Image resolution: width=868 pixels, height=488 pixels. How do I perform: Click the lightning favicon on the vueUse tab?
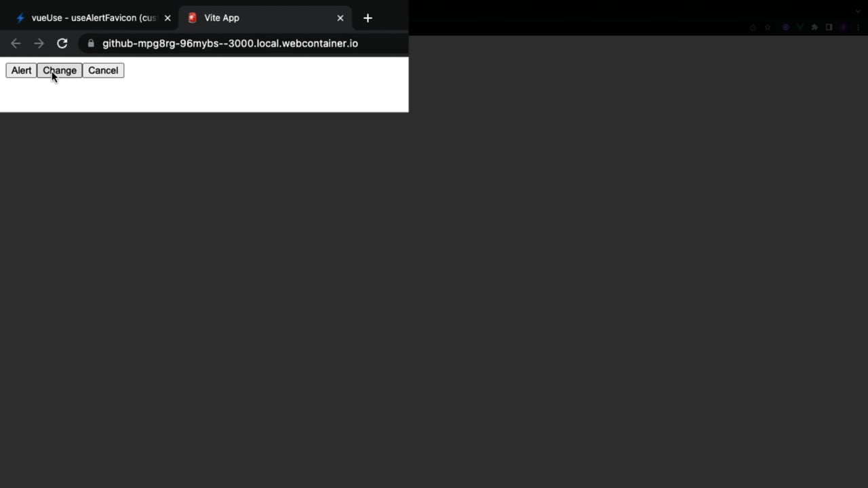tap(20, 18)
